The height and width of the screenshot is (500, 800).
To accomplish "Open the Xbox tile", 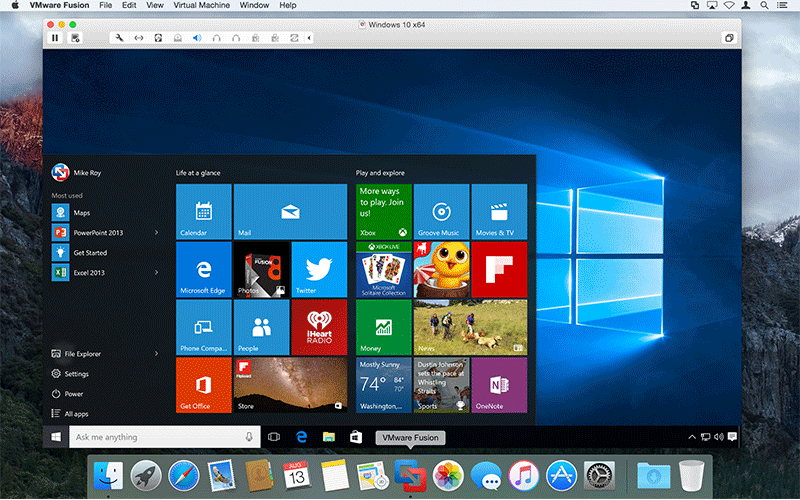I will click(x=384, y=212).
